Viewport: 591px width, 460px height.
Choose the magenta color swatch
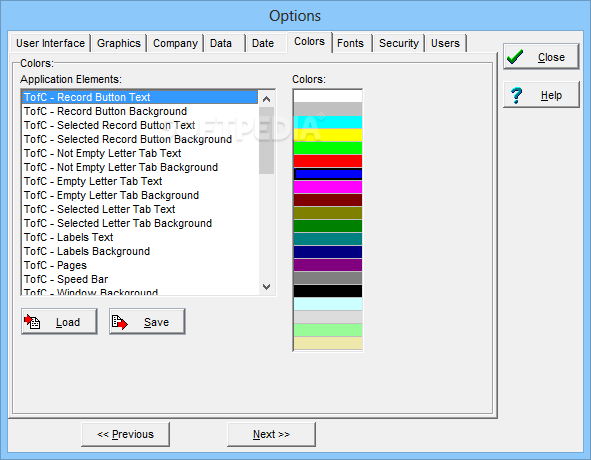[328, 187]
